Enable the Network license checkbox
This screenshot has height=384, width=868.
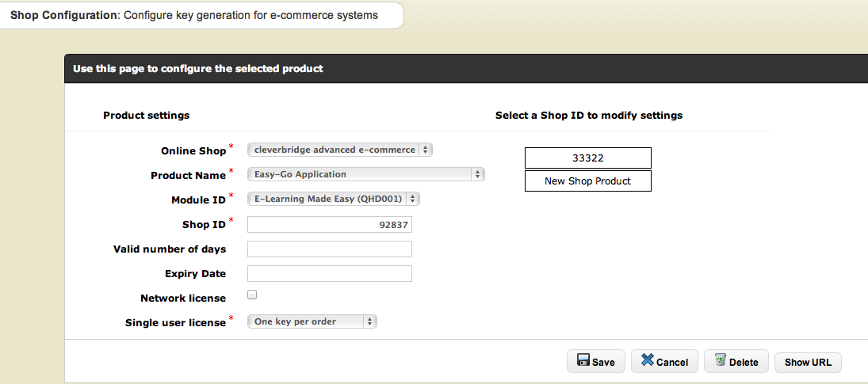252,295
